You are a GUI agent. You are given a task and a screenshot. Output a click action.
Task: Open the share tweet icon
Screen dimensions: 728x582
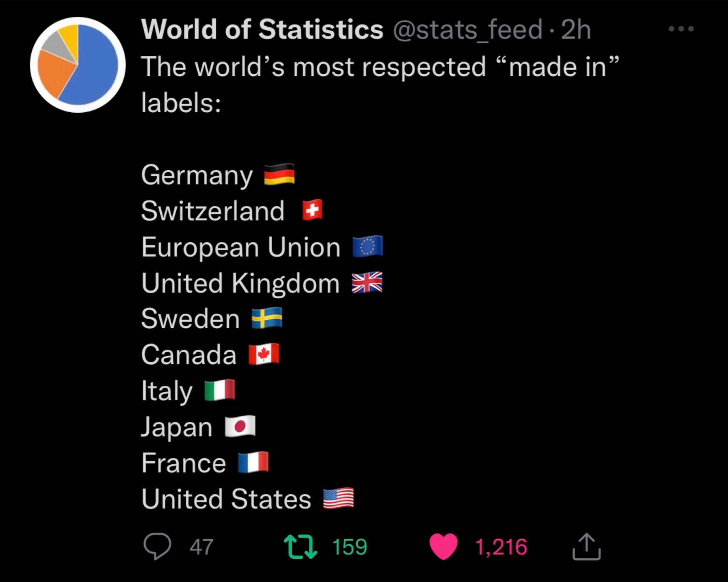point(587,546)
